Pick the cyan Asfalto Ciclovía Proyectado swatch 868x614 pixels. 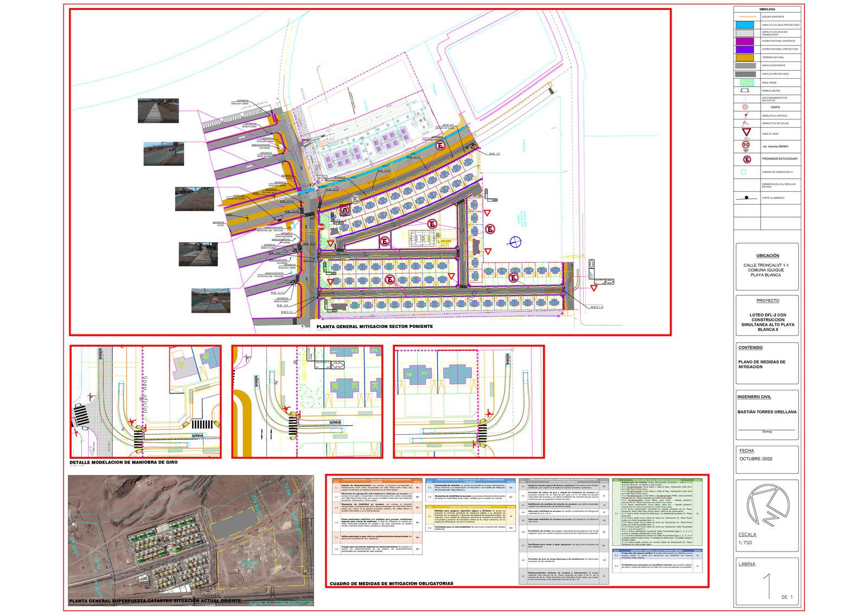(x=745, y=25)
